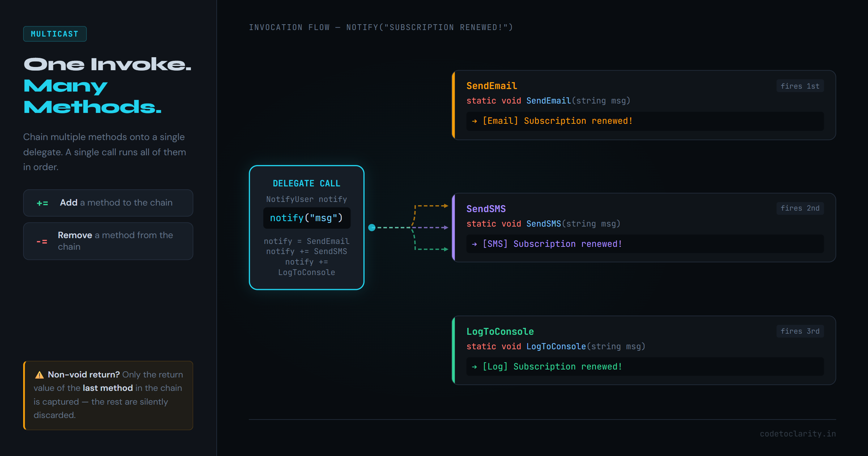Select the INVOCATION FLOW header tab

tap(380, 27)
